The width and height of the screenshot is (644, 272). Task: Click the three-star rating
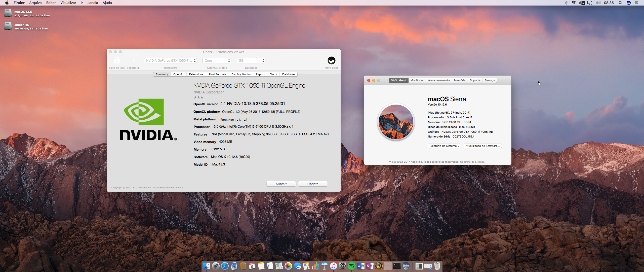coord(198,97)
